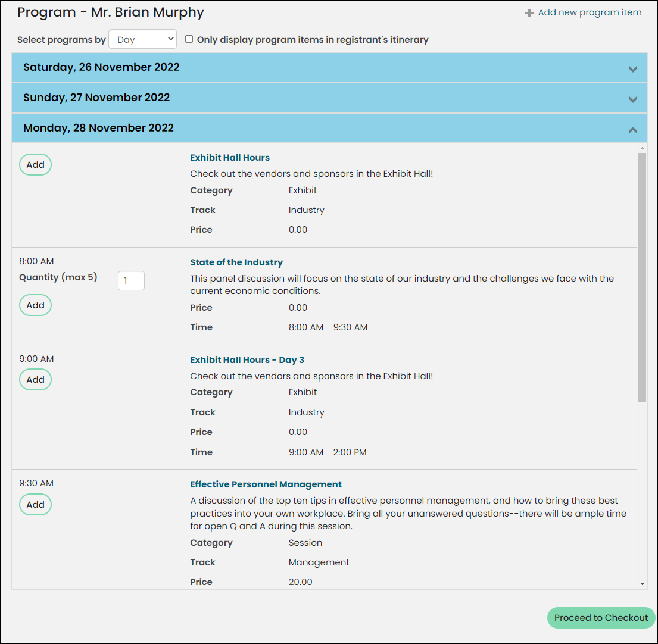Screen dimensions: 658x644
Task: Open Exhibit Hall Hours - Day 3 link
Action: tap(247, 360)
